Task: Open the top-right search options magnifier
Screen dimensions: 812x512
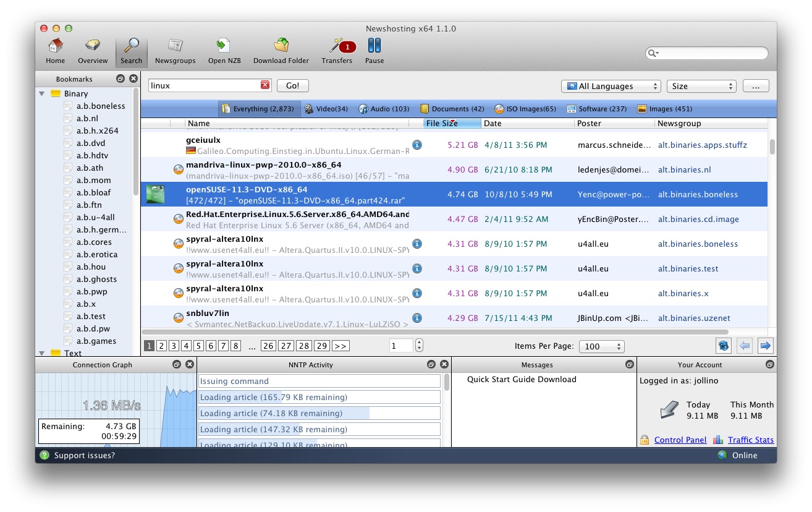Action: (653, 53)
